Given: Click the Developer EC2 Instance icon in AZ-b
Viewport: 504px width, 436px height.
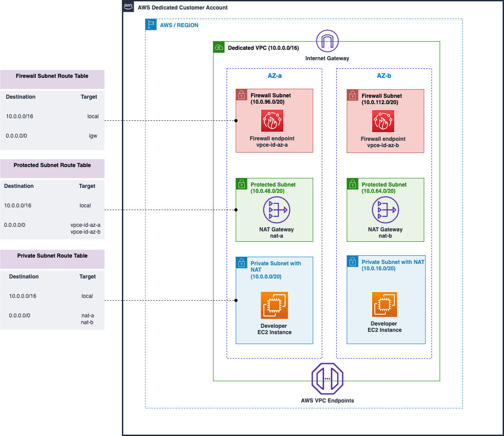Looking at the screenshot, I should tap(384, 304).
